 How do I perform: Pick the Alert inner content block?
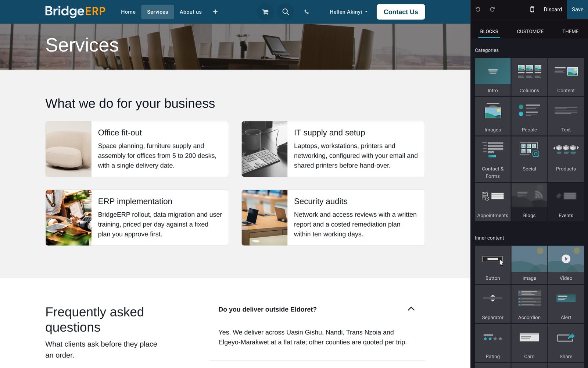pos(566,304)
